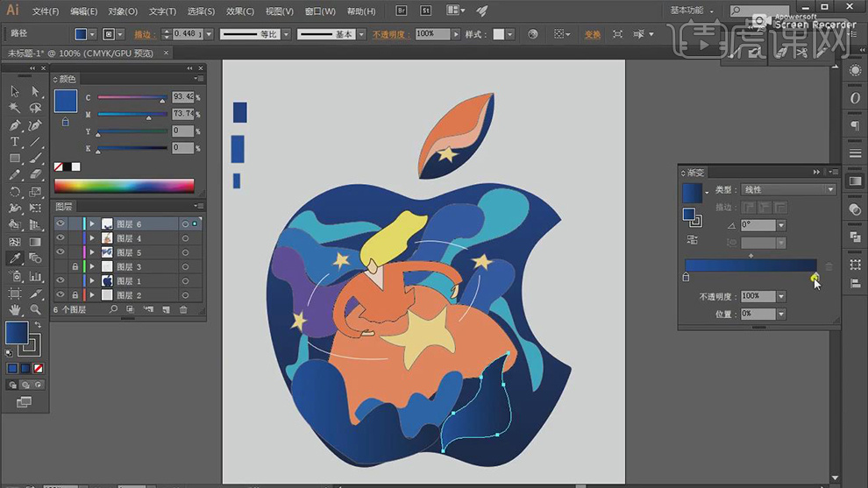Delete gradient stop trash icon

pyautogui.click(x=829, y=266)
